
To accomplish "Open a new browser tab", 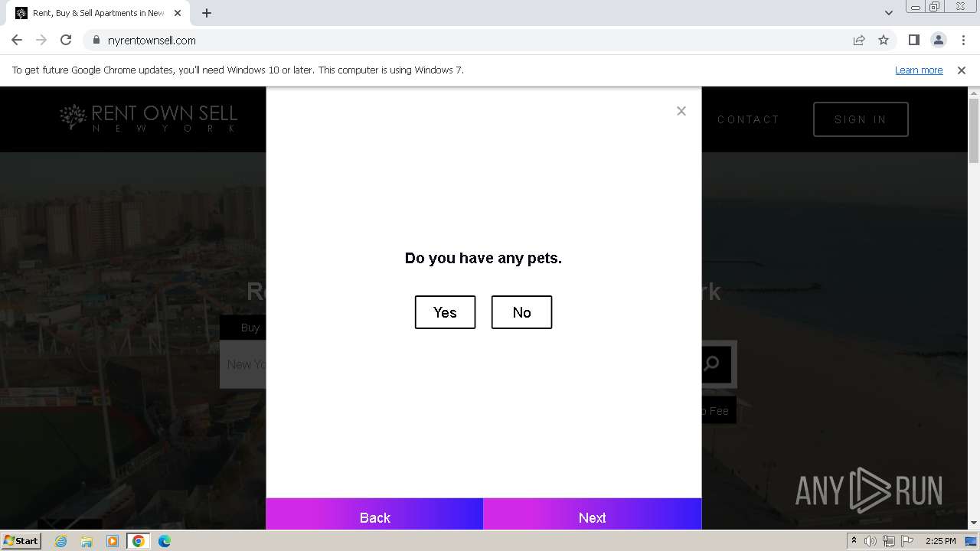I will [x=207, y=13].
